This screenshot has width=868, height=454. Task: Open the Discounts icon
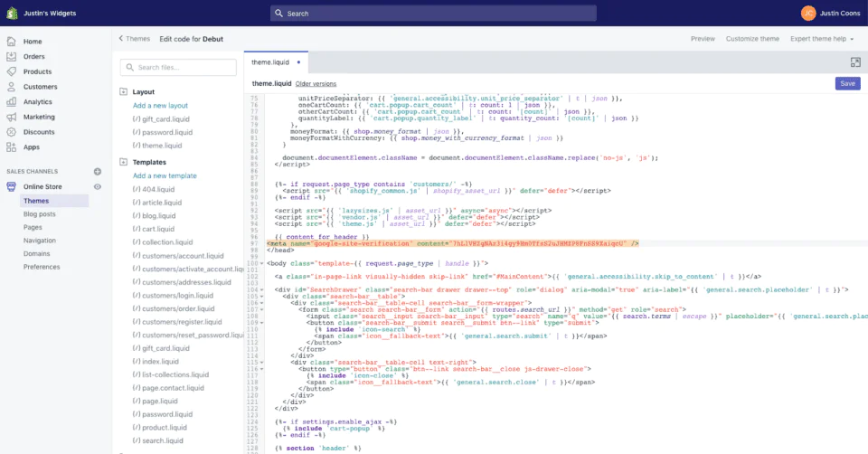click(11, 132)
